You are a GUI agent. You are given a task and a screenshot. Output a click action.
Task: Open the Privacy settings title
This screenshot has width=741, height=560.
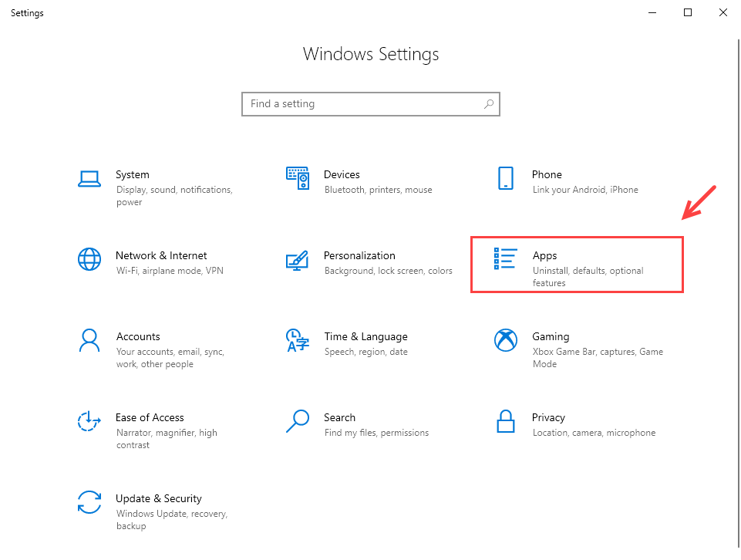click(548, 417)
